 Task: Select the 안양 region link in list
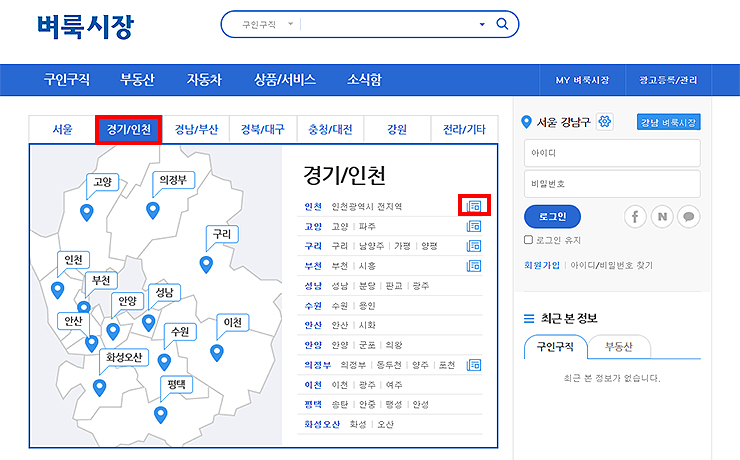(x=313, y=345)
